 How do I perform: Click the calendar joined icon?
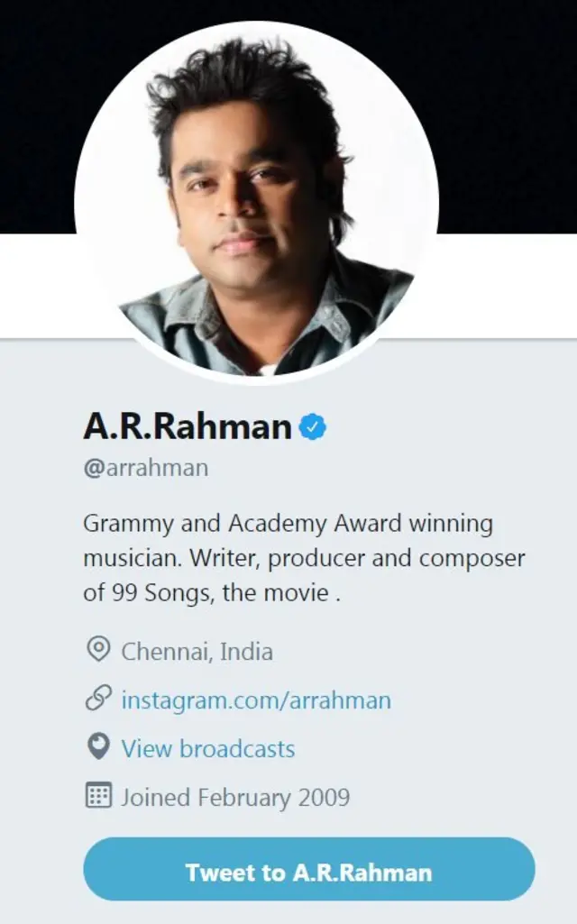point(98,795)
